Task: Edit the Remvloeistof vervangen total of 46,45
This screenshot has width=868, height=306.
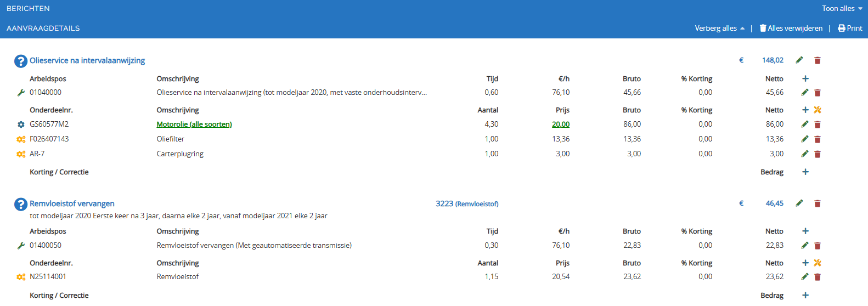Action: (x=799, y=203)
